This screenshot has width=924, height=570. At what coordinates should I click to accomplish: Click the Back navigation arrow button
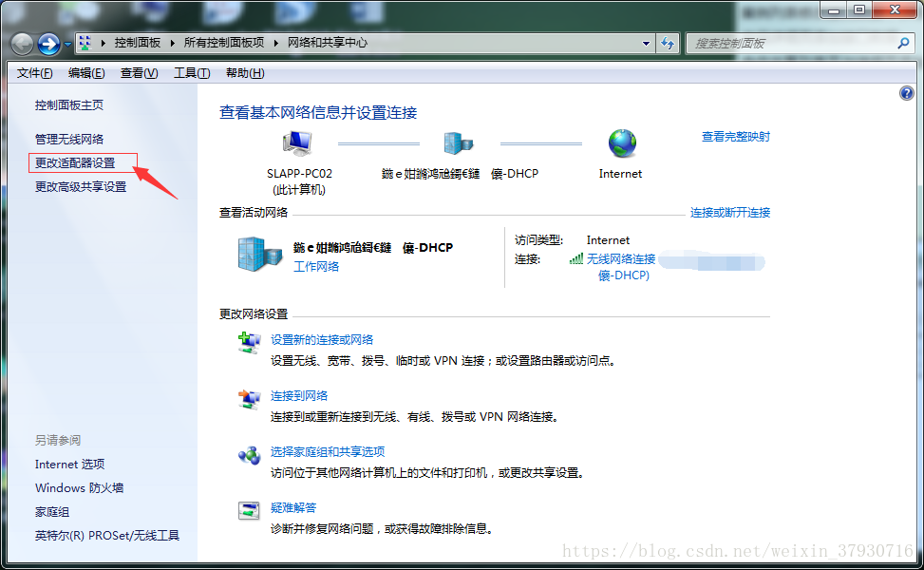point(23,44)
